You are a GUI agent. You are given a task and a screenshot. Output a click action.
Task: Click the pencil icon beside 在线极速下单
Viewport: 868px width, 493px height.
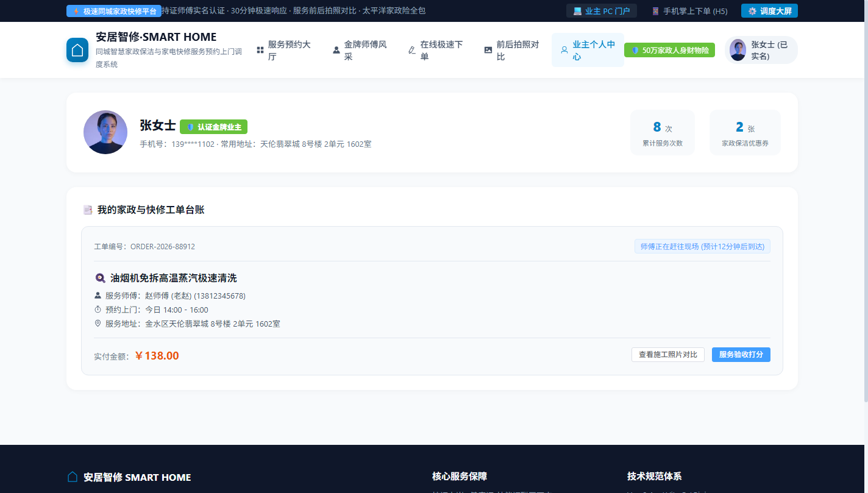click(x=412, y=50)
